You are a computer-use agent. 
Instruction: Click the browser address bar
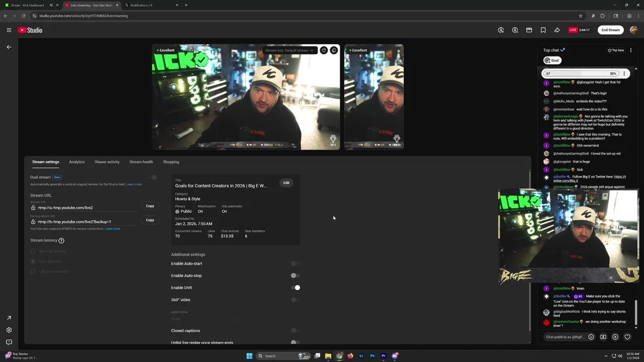[302, 16]
